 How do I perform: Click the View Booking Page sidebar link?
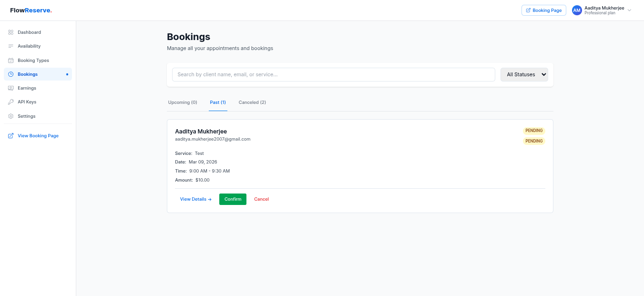38,135
